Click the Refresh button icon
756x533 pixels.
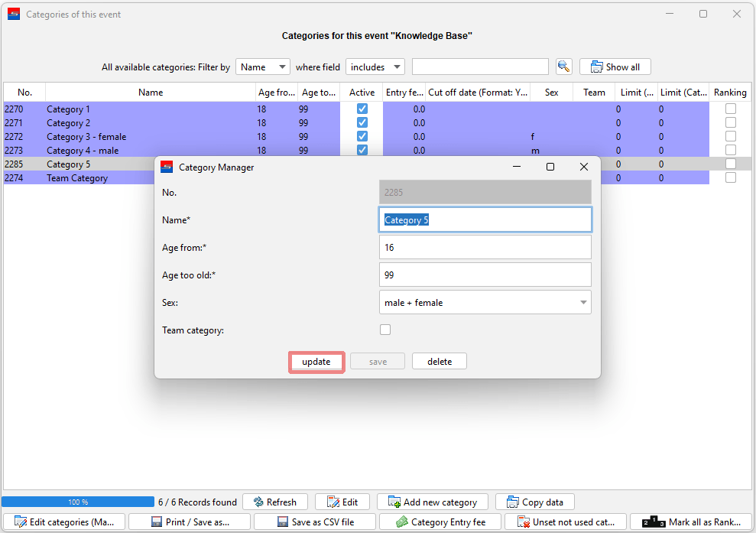point(258,502)
